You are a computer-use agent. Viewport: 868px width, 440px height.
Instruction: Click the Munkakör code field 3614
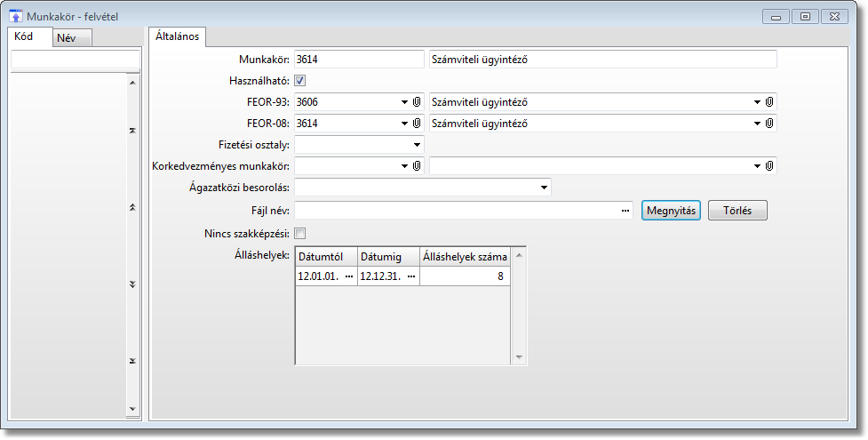tap(359, 60)
